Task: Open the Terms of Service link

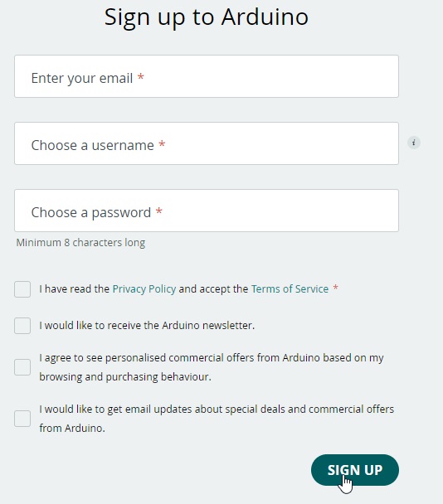Action: 290,289
